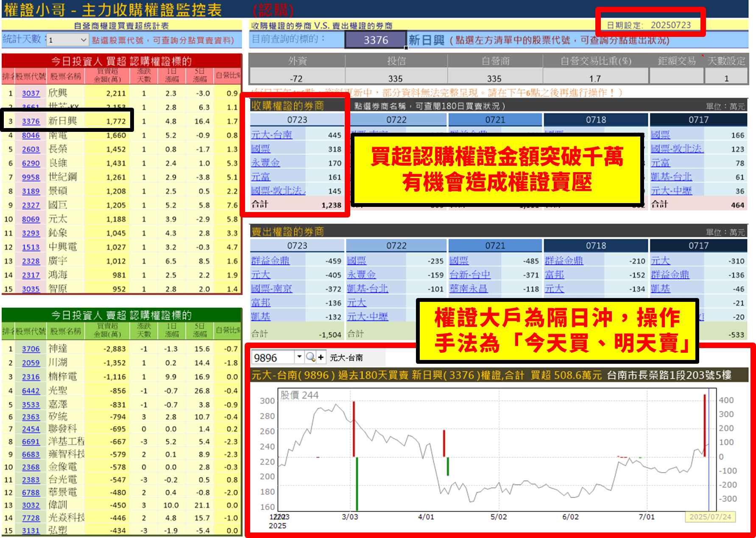
Task: Click the 3376 stock code input field
Action: pos(376,40)
